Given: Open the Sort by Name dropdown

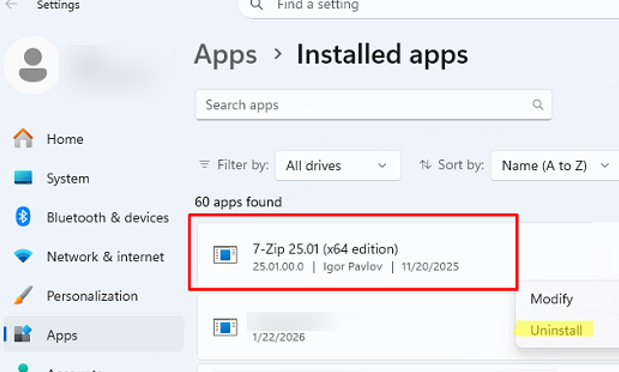Looking at the screenshot, I should [x=555, y=165].
